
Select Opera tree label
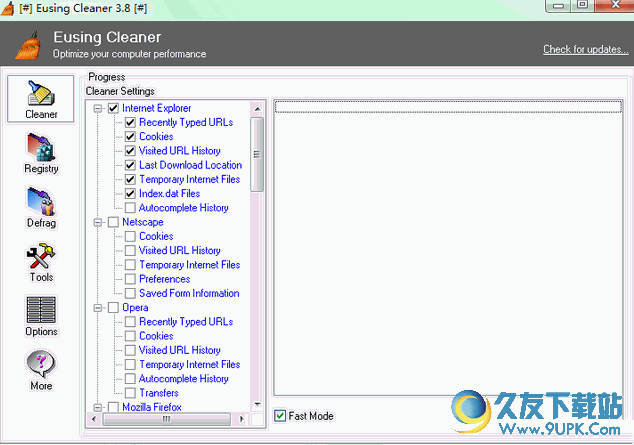coord(135,308)
